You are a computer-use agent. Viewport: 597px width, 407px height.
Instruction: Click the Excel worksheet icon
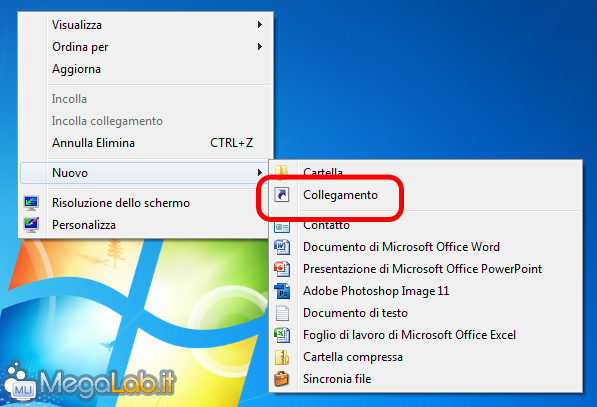282,335
